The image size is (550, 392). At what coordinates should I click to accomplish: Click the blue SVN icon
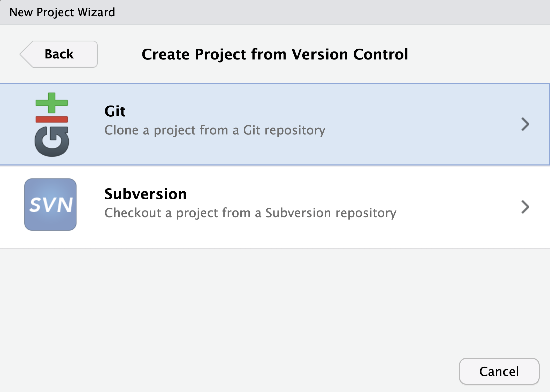click(50, 205)
